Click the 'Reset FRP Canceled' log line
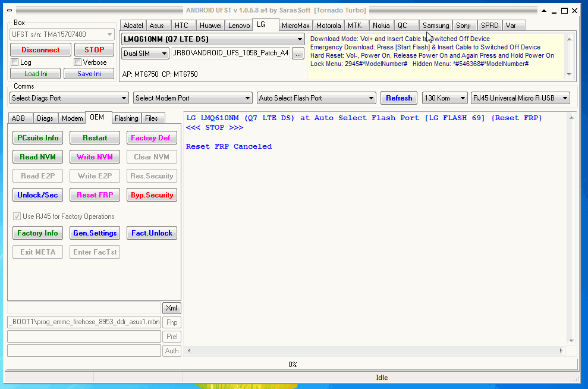 point(229,147)
